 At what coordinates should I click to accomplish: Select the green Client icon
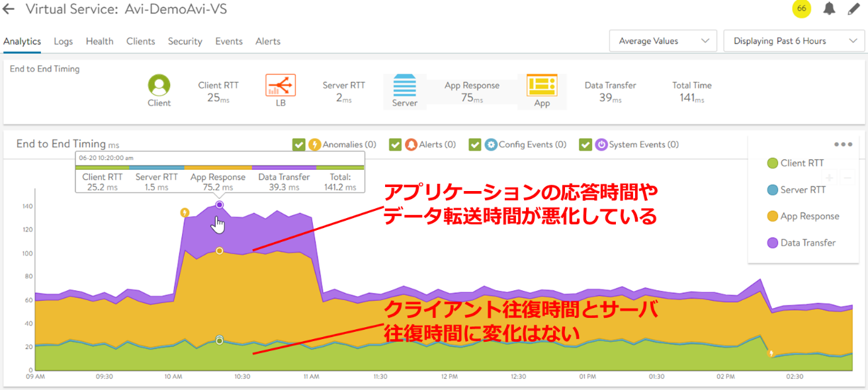tap(159, 85)
